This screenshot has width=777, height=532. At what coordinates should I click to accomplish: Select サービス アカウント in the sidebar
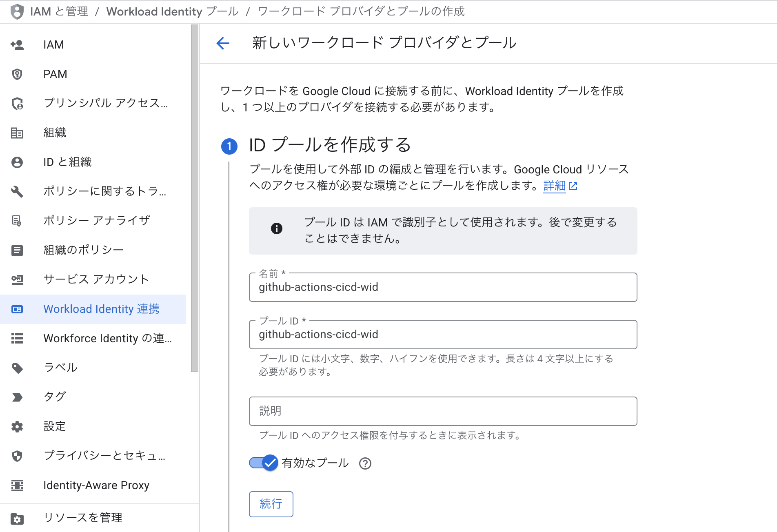coord(95,279)
